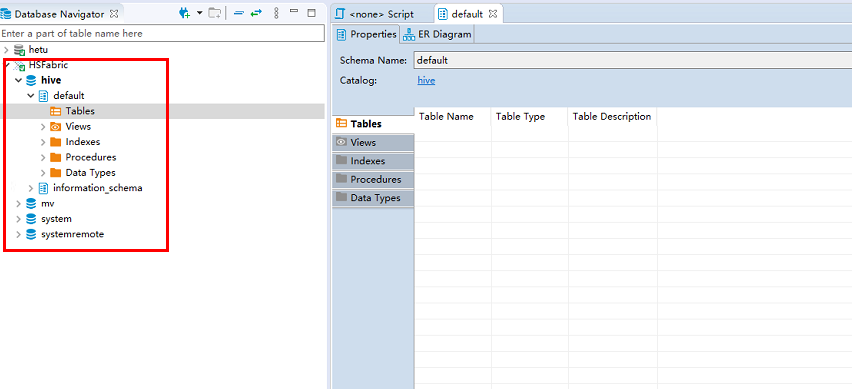Select Views label in navigator tree
The height and width of the screenshot is (389, 852).
pos(78,127)
